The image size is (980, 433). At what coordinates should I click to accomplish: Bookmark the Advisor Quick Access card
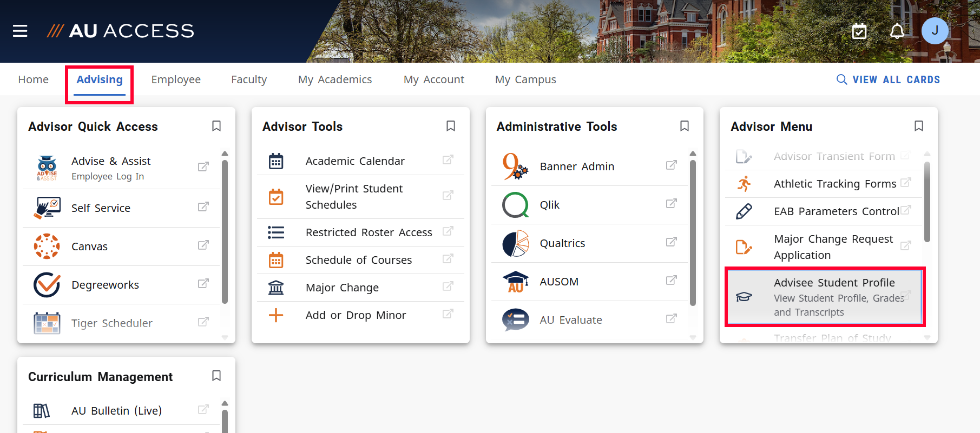tap(216, 126)
